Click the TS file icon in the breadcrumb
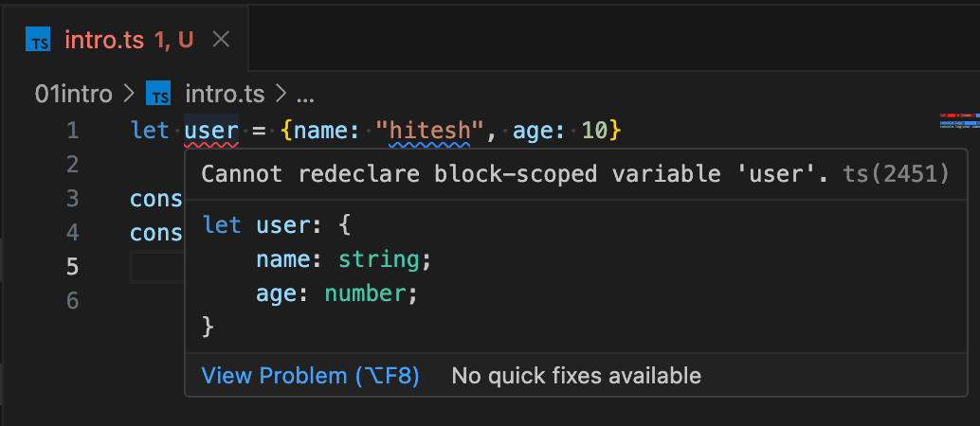Image resolution: width=980 pixels, height=426 pixels. pos(158,94)
